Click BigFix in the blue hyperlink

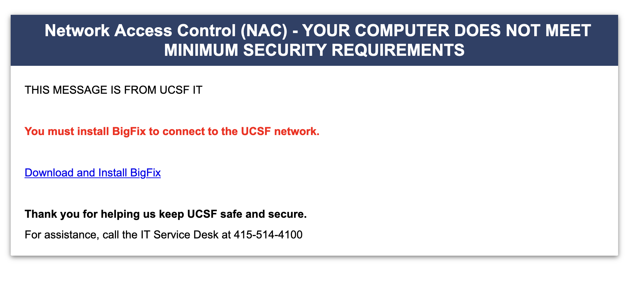point(145,173)
